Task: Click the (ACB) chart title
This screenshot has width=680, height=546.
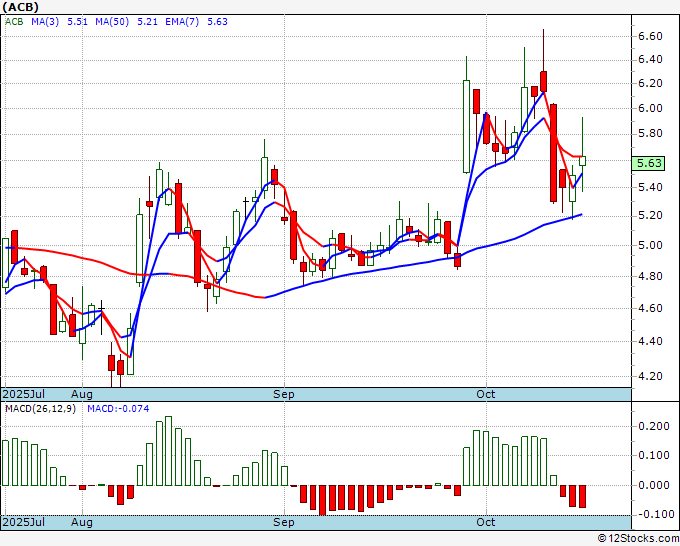Action: coord(20,7)
